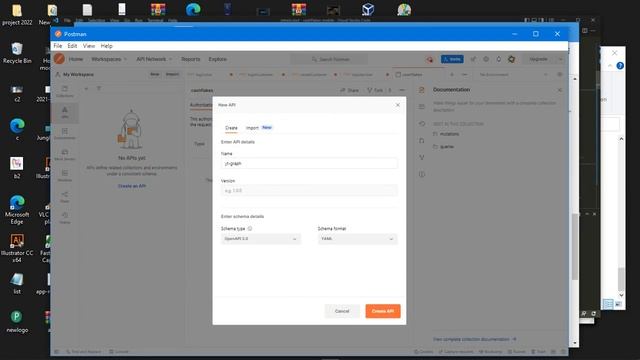Switch to the Create tab in dialog
This screenshot has width=640, height=360.
[x=231, y=128]
